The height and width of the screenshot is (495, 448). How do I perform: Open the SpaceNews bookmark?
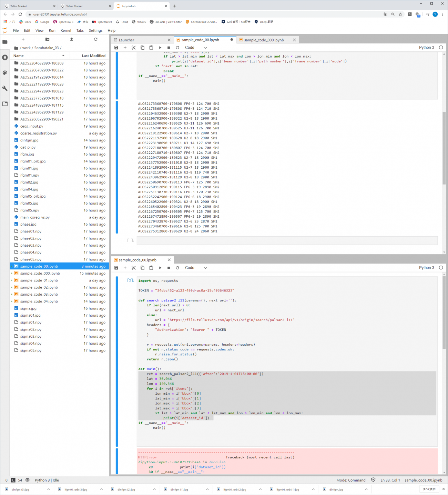click(x=102, y=22)
